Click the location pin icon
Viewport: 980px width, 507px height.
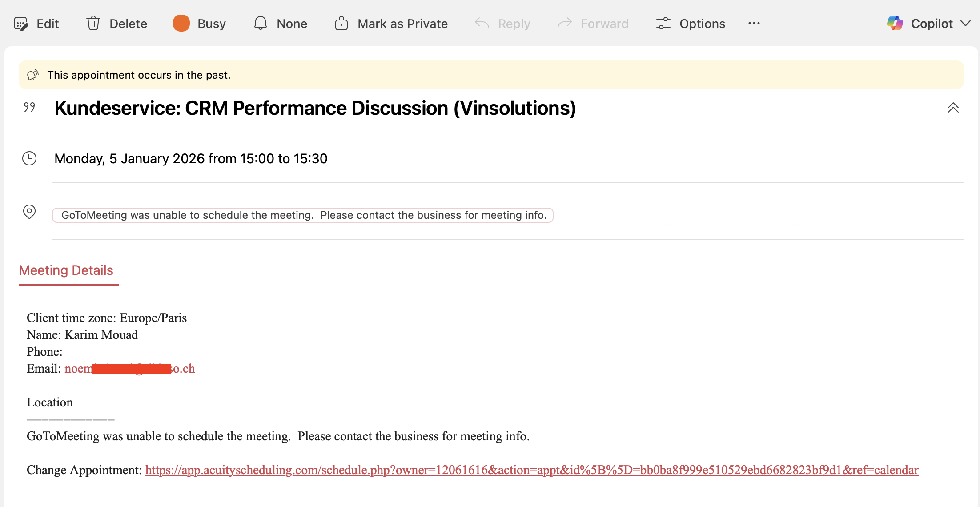[29, 212]
